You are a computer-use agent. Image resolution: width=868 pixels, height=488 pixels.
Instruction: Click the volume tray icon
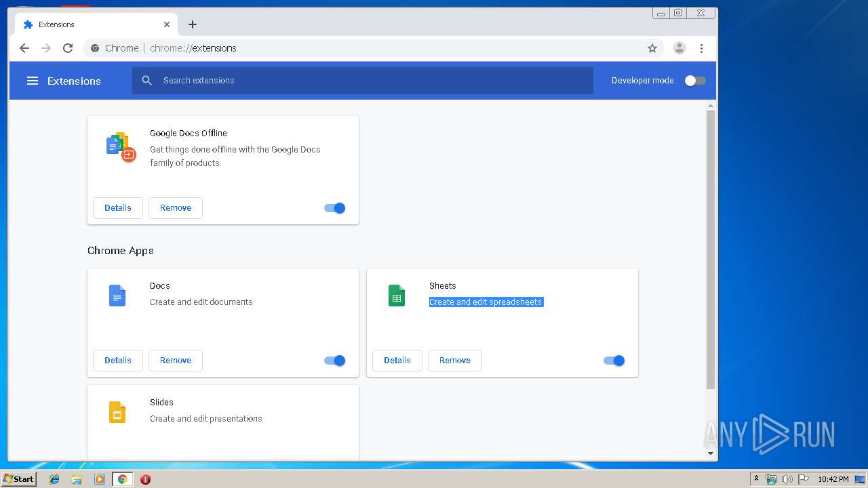pos(787,479)
